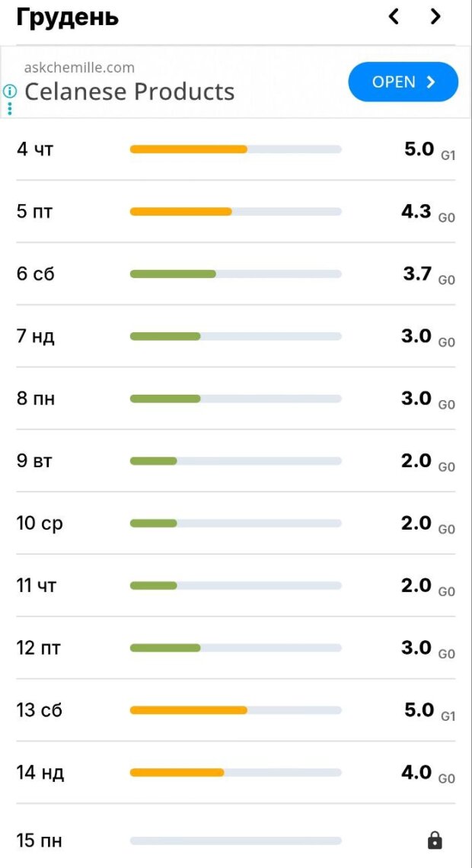Click the 3.7 value for 6 сб

418,274
